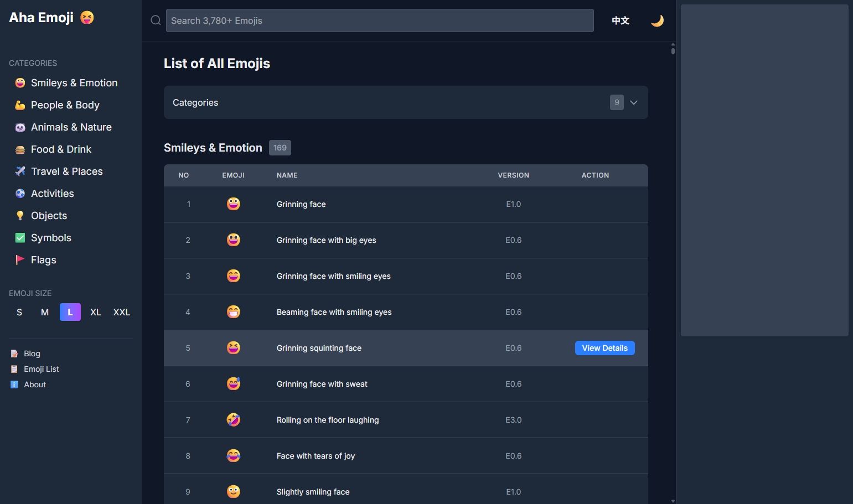Click the Travel & Places airplane icon
Viewport: 853px width, 504px height.
(20, 172)
